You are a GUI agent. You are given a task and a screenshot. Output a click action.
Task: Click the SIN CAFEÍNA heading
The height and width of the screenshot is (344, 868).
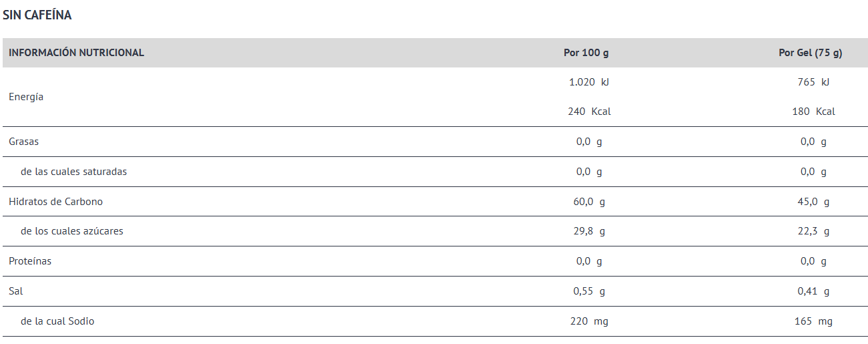click(37, 15)
